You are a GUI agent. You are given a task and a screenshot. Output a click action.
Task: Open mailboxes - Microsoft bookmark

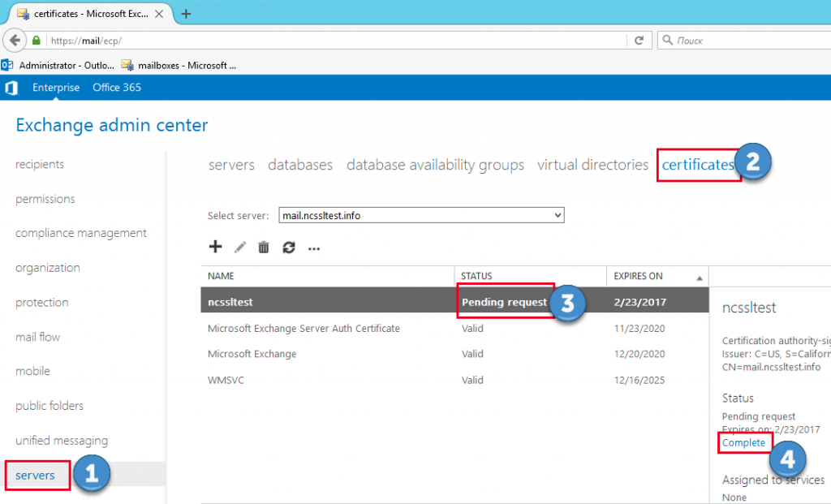point(179,65)
